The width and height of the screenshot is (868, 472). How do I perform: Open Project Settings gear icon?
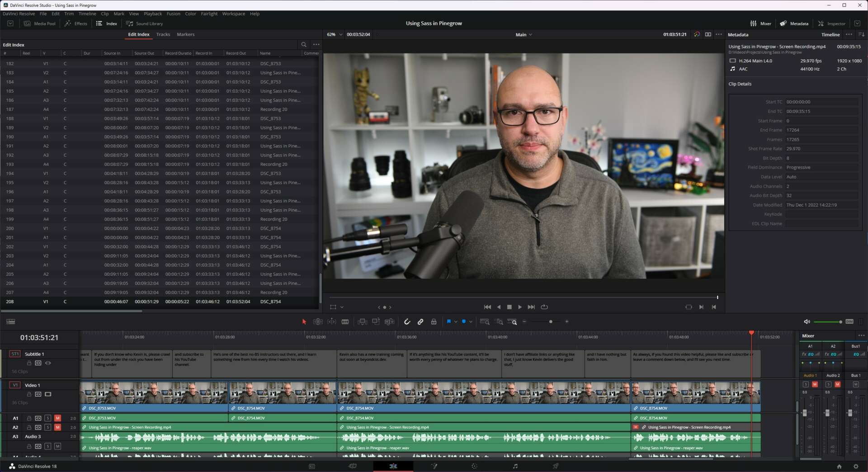[855, 466]
